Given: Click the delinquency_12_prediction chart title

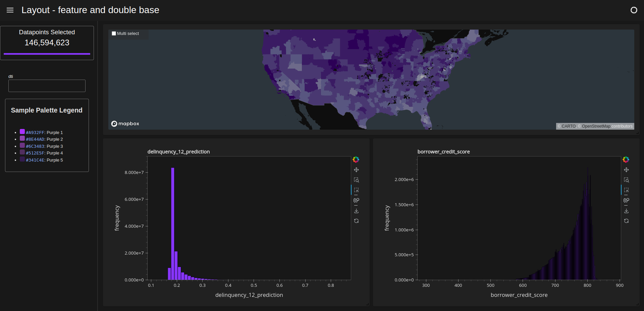Looking at the screenshot, I should point(179,152).
